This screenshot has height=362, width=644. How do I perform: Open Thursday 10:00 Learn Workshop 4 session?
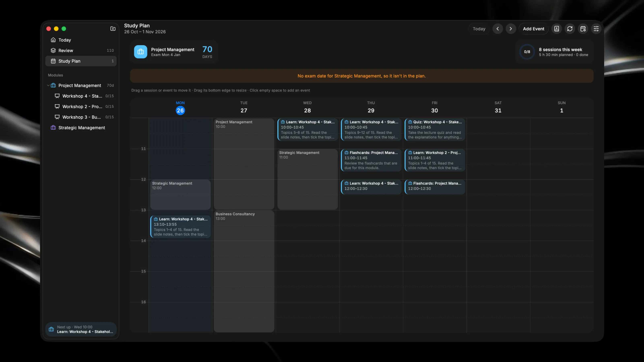371,129
